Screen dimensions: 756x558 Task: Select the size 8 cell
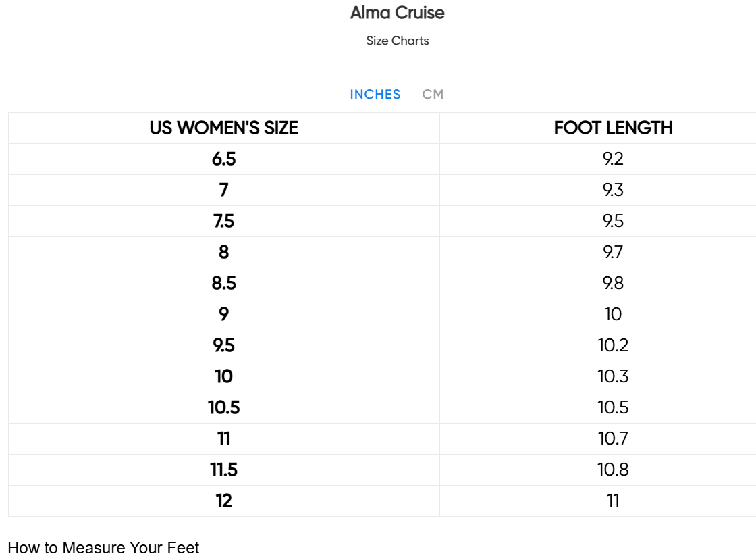coord(223,252)
